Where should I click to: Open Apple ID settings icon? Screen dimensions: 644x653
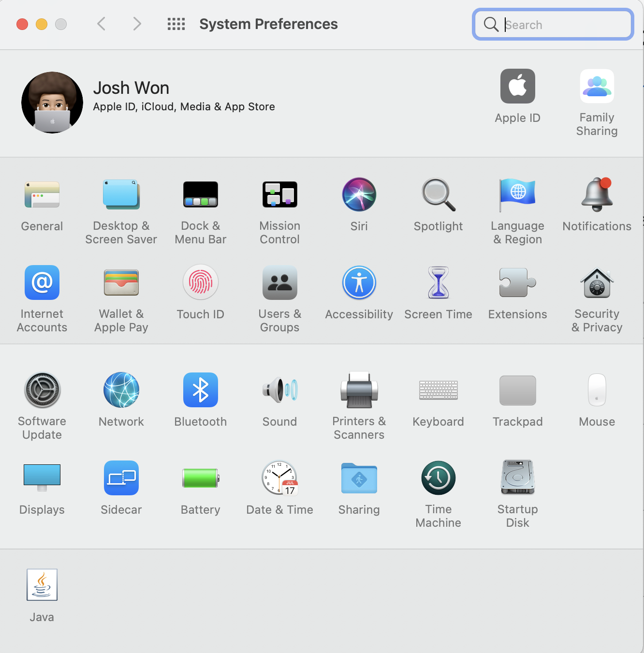coord(518,86)
